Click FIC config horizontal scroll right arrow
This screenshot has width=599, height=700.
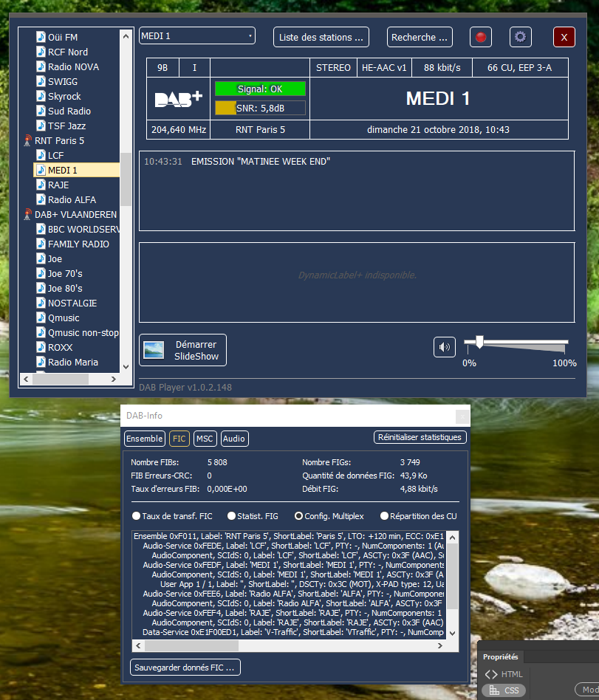point(440,645)
